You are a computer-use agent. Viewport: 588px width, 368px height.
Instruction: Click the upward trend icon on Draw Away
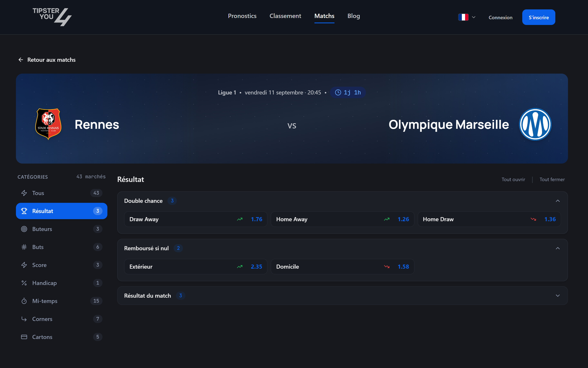point(240,219)
